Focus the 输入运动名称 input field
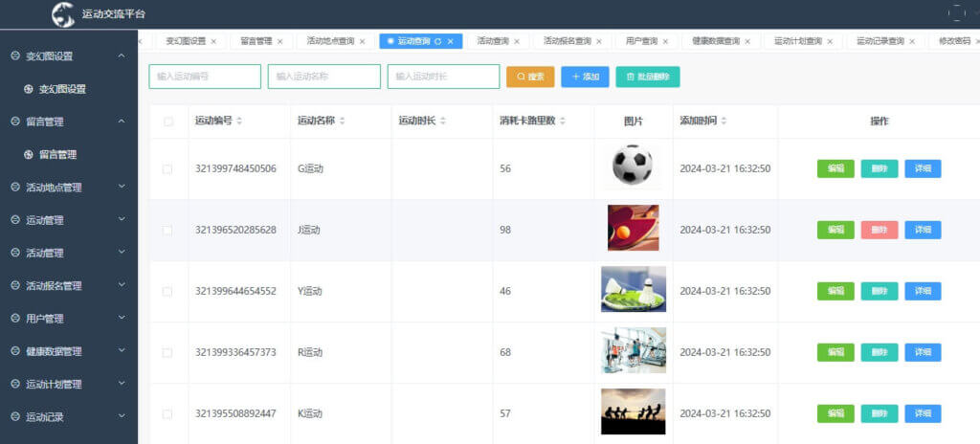The width and height of the screenshot is (980, 444). (324, 77)
